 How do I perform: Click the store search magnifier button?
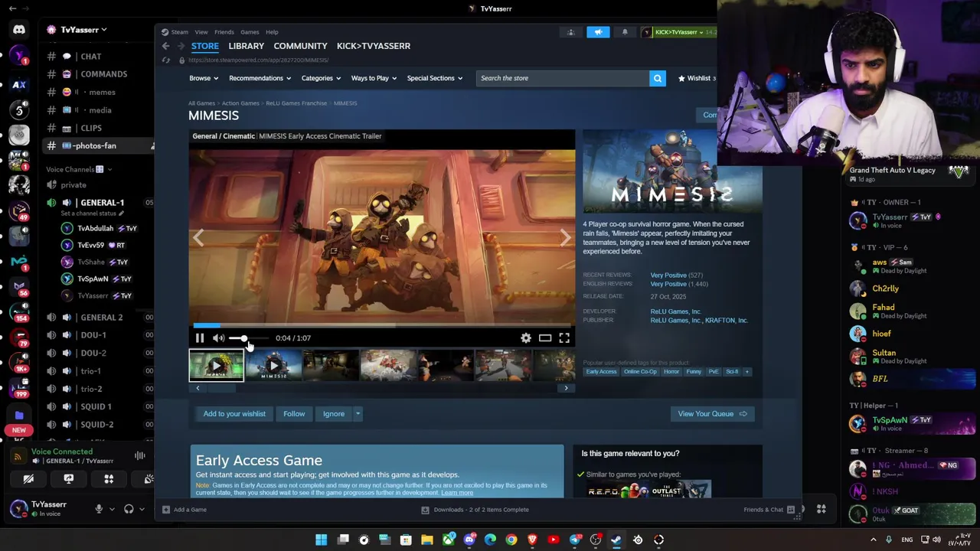tap(658, 78)
